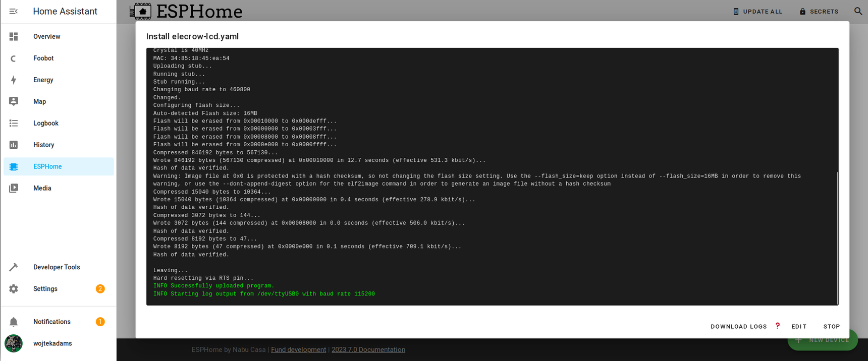Open Logbook in the sidebar
868x361 pixels.
coord(59,123)
